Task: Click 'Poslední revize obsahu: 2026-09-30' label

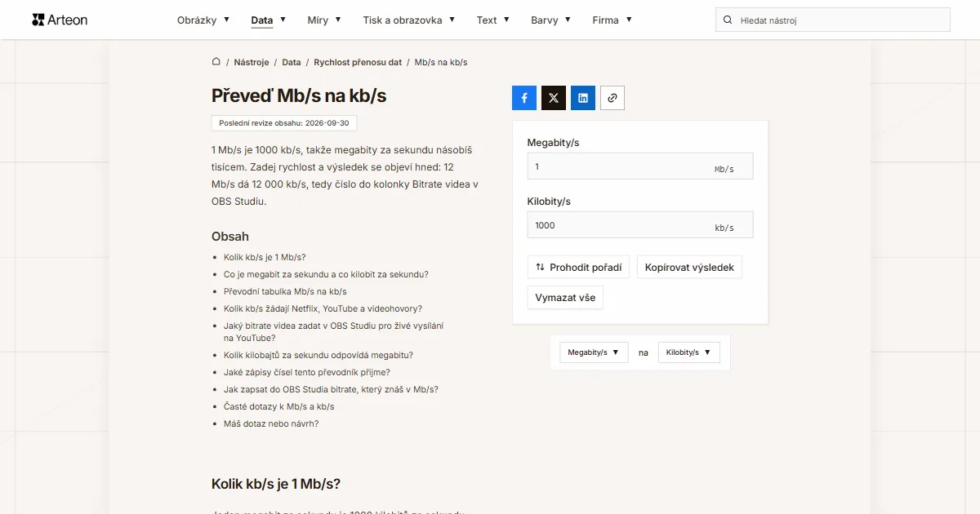Action: 284,123
